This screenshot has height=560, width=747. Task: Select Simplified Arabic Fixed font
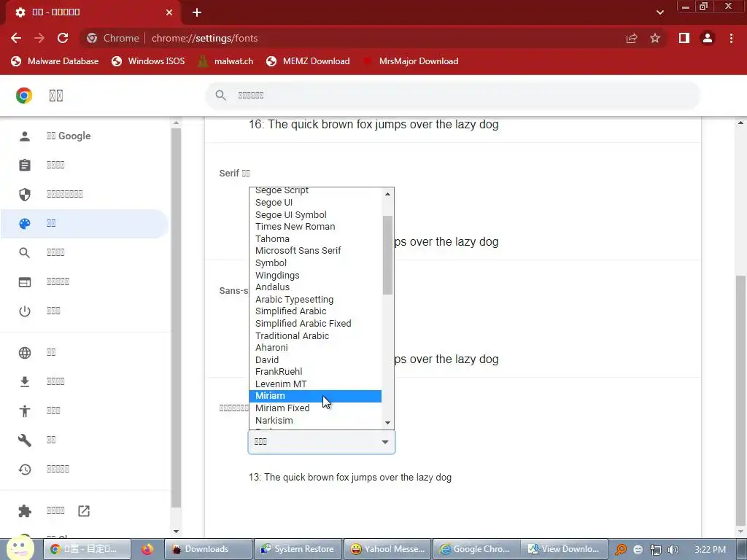[315, 323]
